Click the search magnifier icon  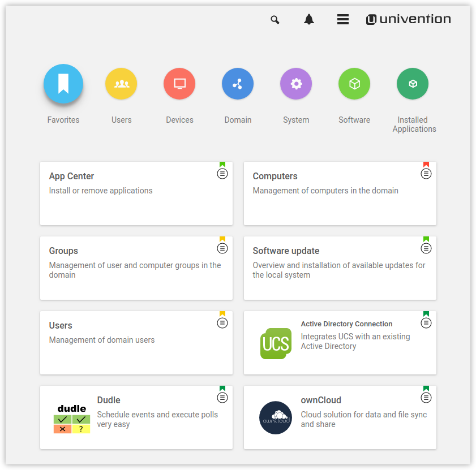275,19
